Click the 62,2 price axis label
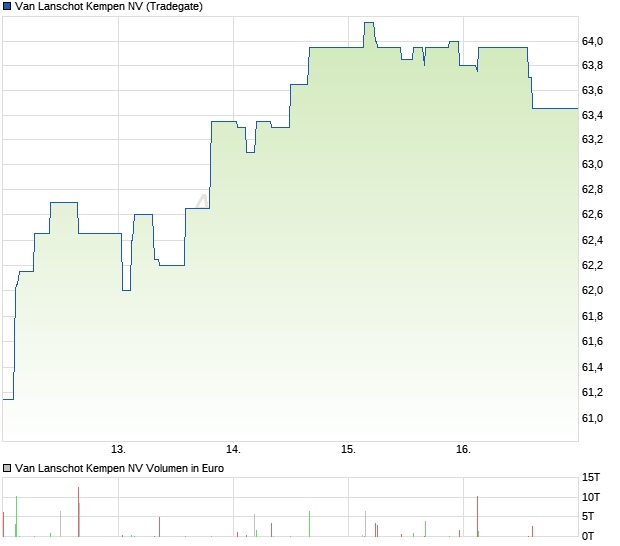Image resolution: width=620 pixels, height=546 pixels. point(592,265)
